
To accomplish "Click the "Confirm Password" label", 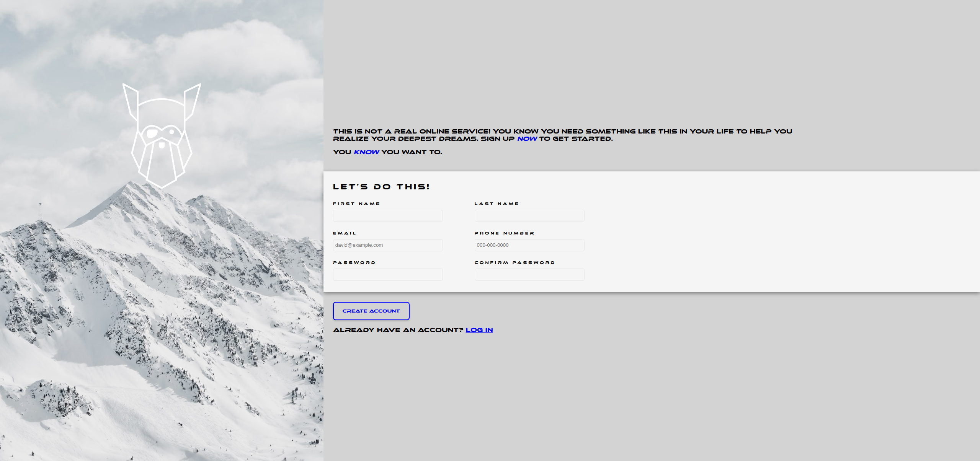I will (x=514, y=263).
